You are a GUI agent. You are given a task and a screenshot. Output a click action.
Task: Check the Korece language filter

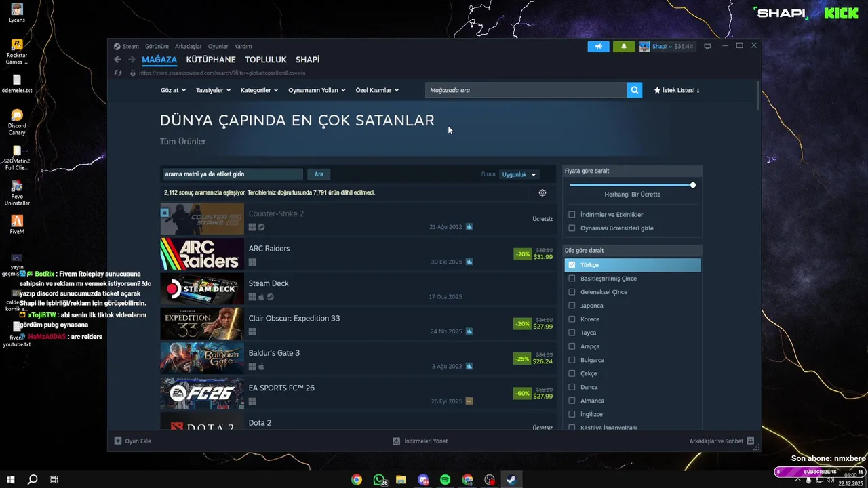572,319
